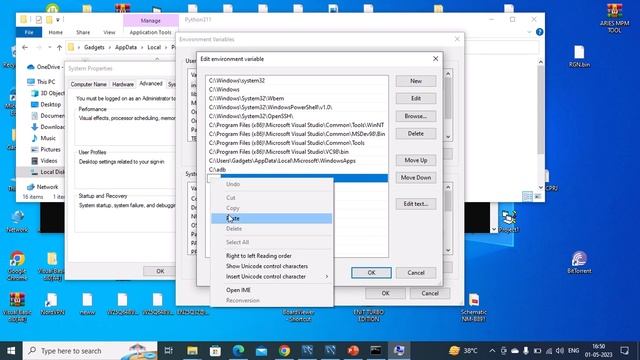
Task: Open the ARIES MPM TOOL desktop icon
Action: pyautogui.click(x=614, y=18)
